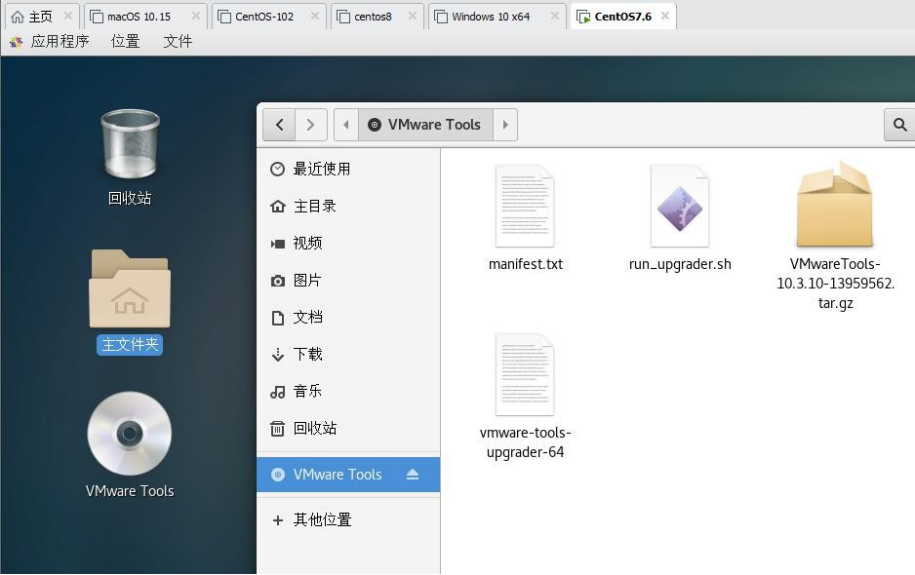Open the Places menu
The width and height of the screenshot is (915, 575).
125,41
